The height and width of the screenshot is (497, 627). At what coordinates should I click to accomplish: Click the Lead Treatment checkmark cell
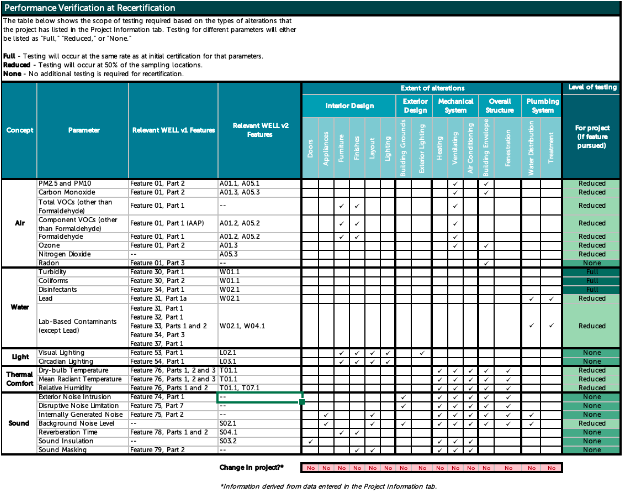(x=551, y=299)
